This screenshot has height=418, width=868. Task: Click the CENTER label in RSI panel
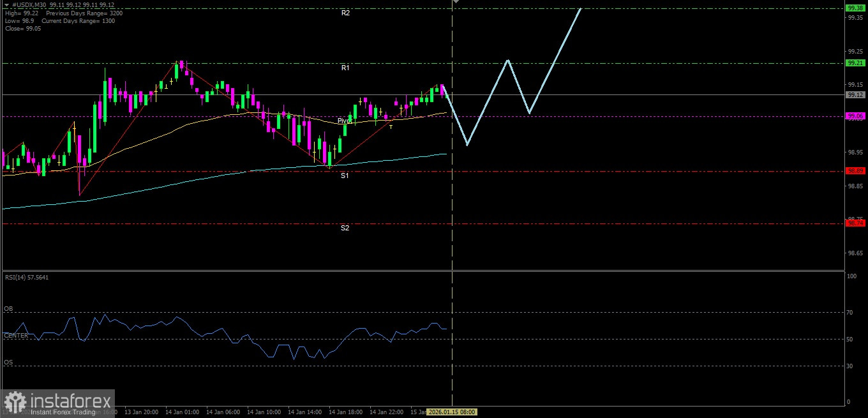pyautogui.click(x=16, y=335)
